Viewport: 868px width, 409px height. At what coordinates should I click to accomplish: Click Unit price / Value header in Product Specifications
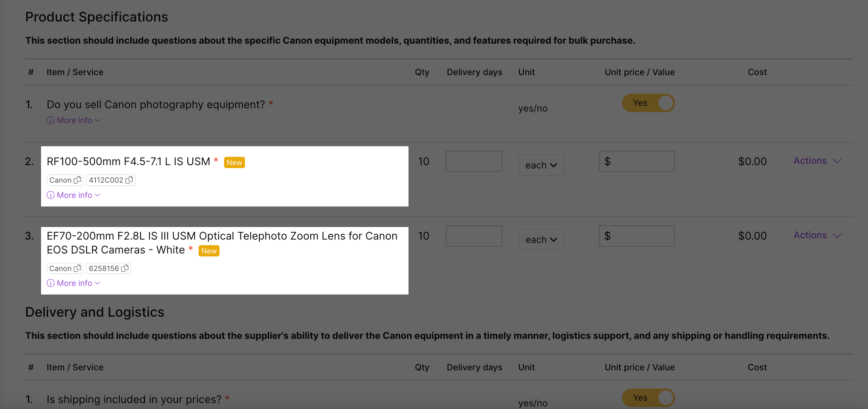(640, 72)
